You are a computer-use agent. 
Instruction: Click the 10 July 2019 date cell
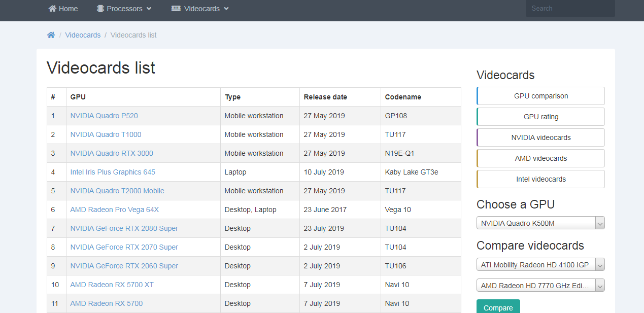pyautogui.click(x=340, y=172)
